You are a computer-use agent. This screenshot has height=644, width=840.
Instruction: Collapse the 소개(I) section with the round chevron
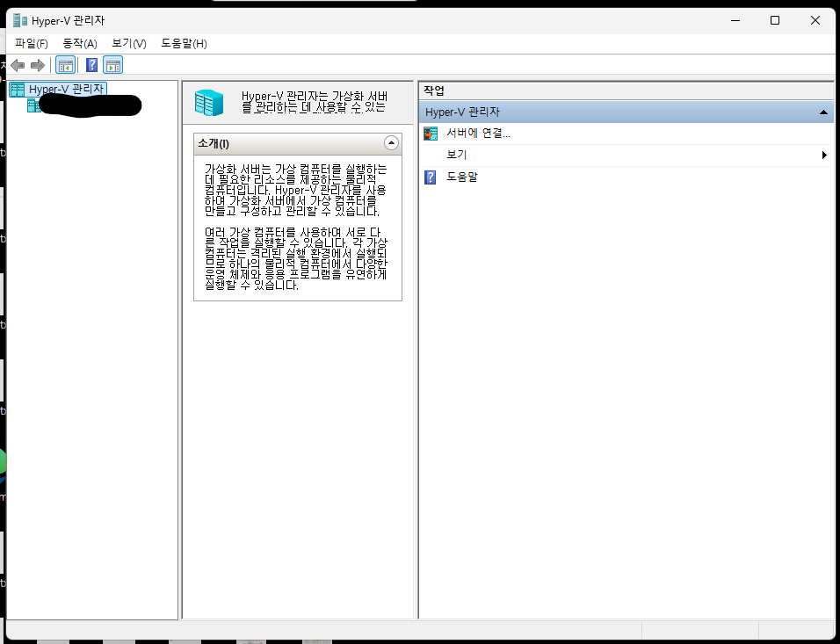coord(391,143)
